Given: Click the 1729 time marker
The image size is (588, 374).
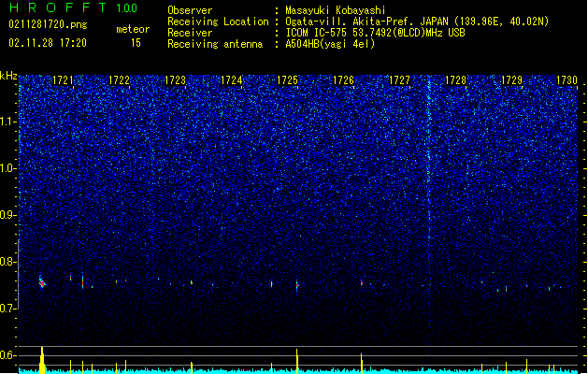Looking at the screenshot, I should [x=512, y=80].
